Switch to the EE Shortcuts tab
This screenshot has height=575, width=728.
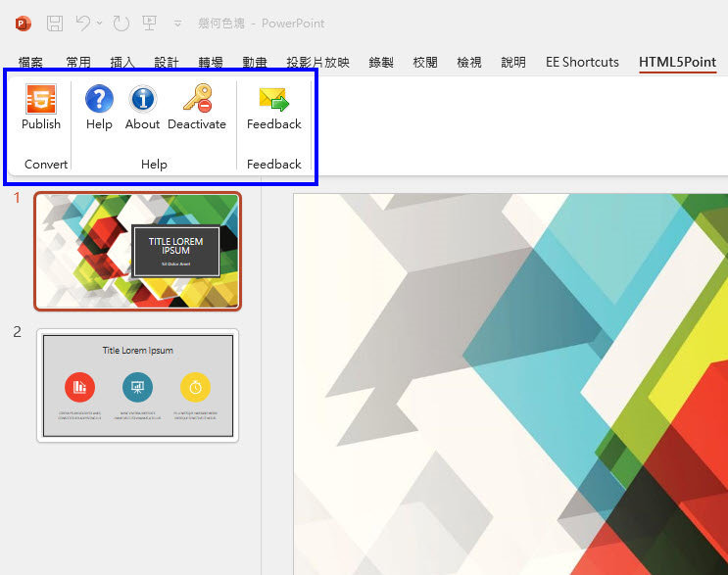pos(582,62)
